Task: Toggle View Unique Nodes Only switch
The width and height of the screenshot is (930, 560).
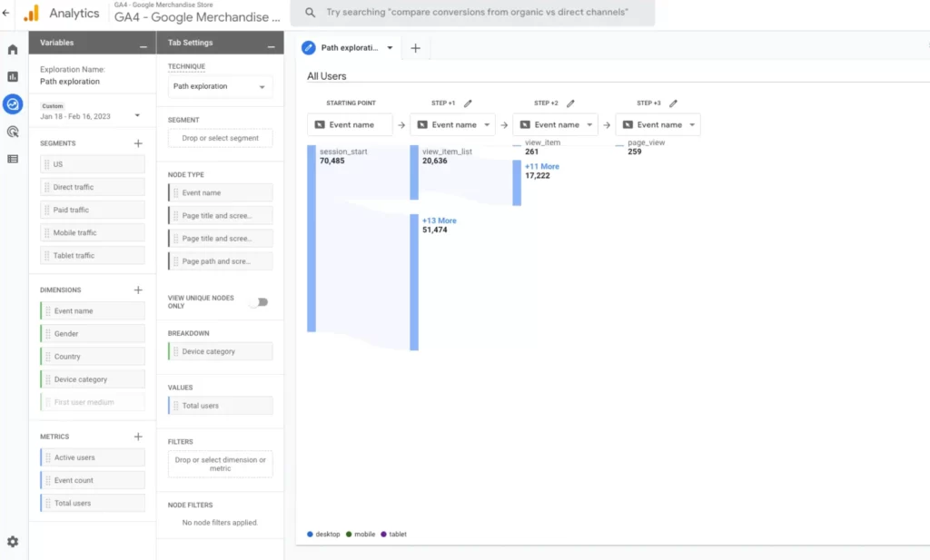Action: click(261, 302)
